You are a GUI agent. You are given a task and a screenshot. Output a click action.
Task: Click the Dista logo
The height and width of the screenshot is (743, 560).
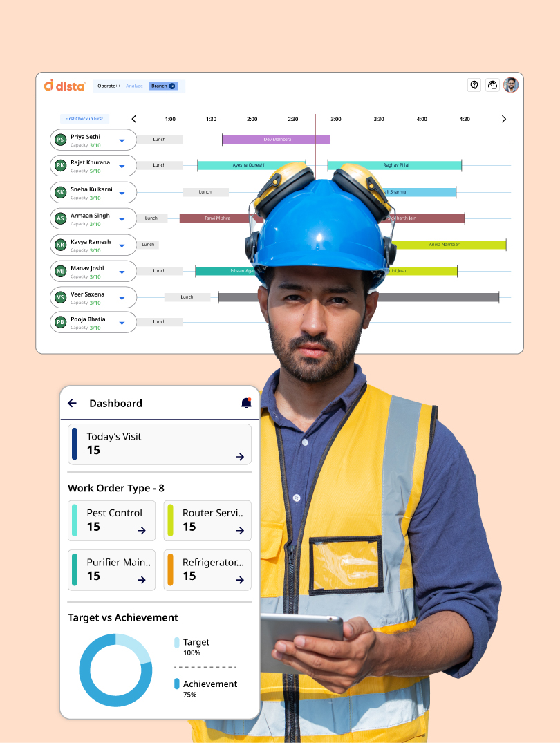64,85
